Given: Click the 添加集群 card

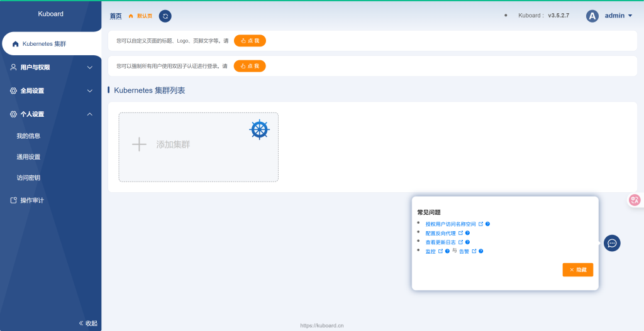Looking at the screenshot, I should click(198, 147).
